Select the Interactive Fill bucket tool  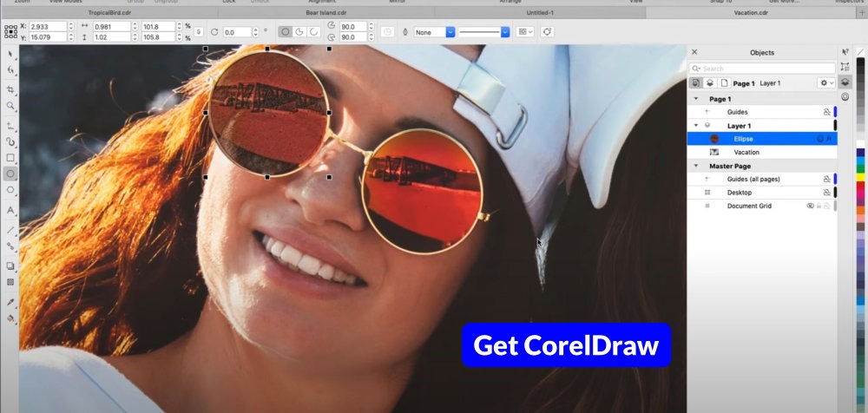pyautogui.click(x=10, y=318)
